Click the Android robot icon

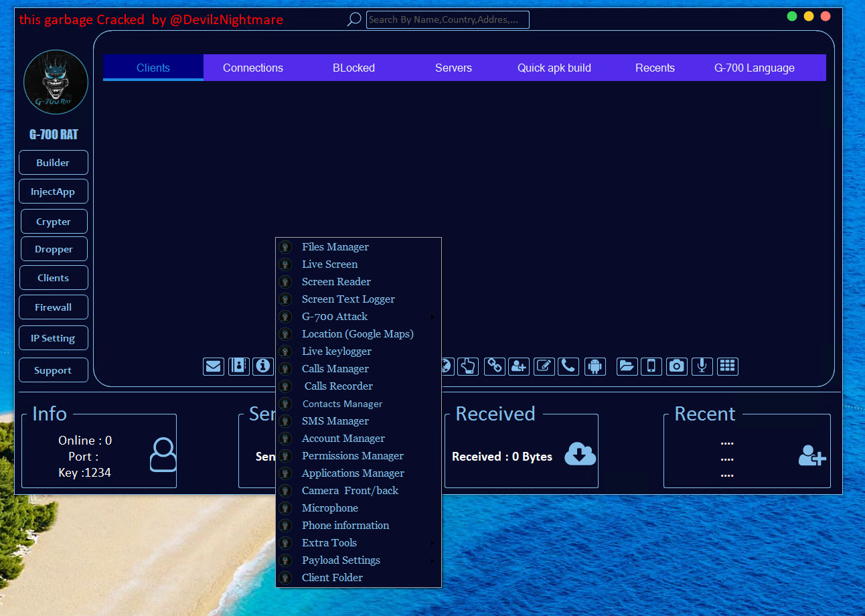tap(594, 366)
